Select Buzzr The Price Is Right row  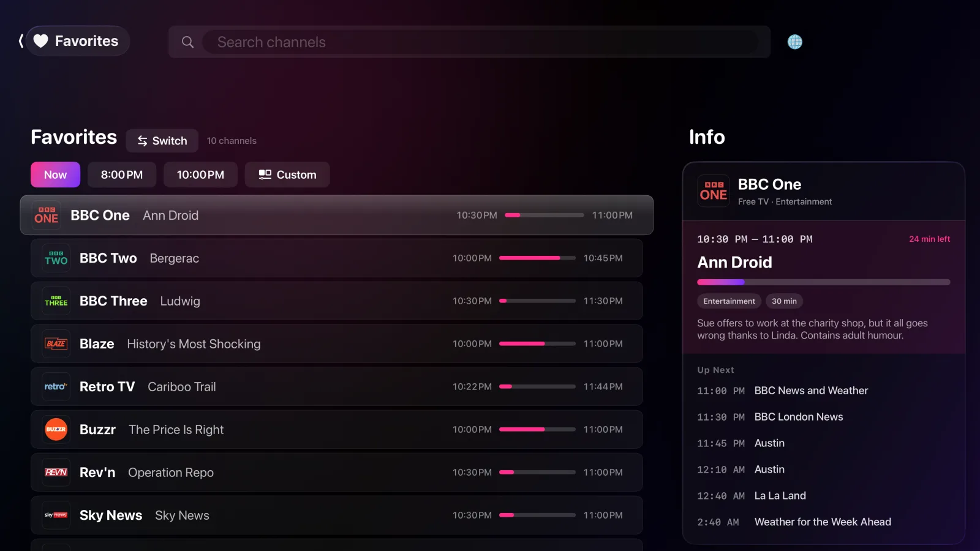[x=337, y=430]
